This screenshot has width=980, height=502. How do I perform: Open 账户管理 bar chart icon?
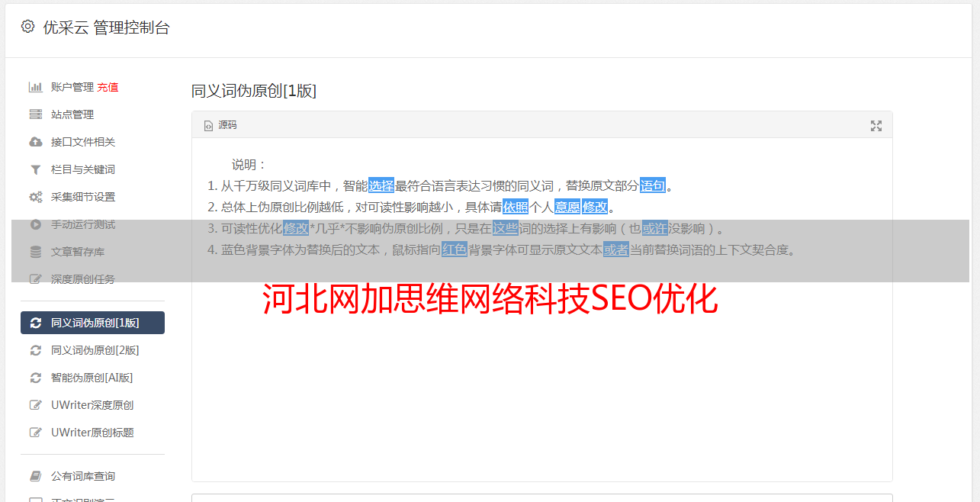(x=35, y=87)
